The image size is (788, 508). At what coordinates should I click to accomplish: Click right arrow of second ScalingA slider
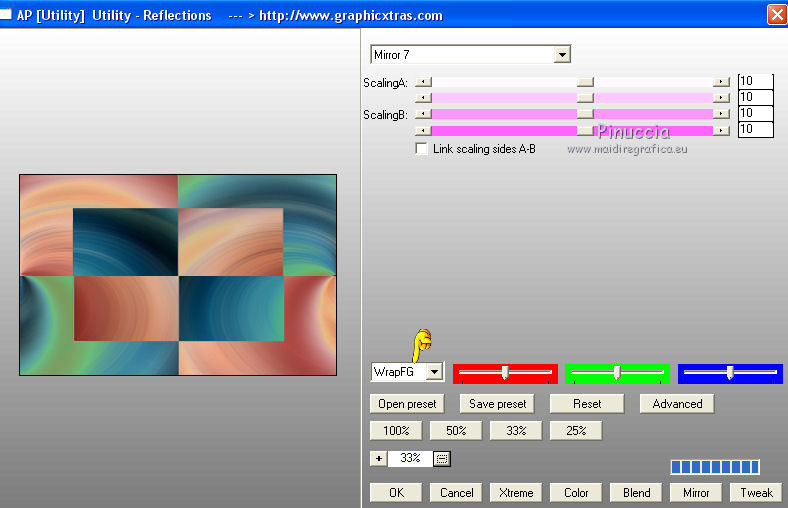[x=721, y=97]
